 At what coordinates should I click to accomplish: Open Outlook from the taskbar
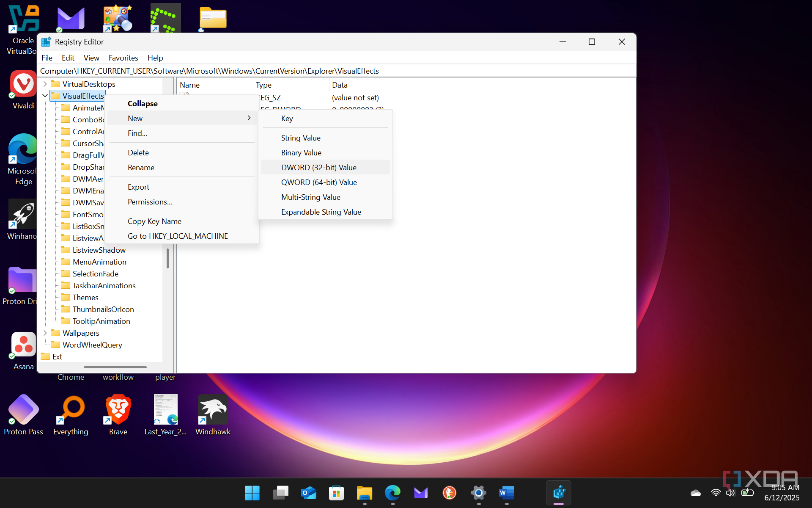coord(308,493)
